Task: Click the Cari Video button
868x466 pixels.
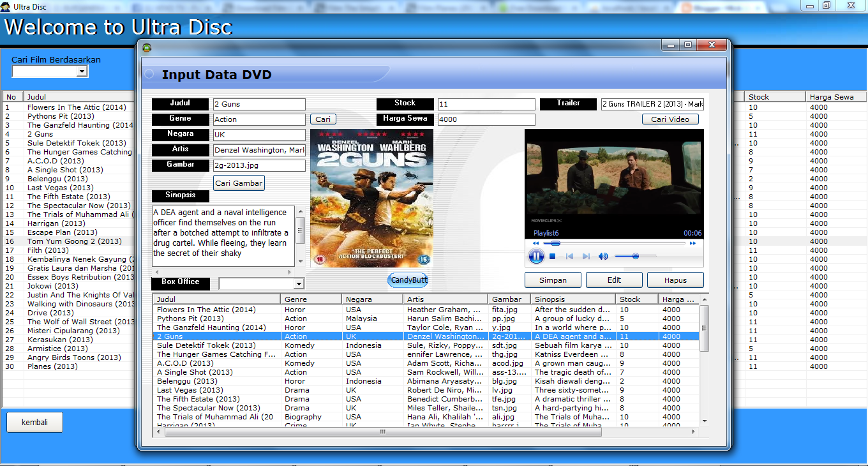Action: tap(670, 119)
